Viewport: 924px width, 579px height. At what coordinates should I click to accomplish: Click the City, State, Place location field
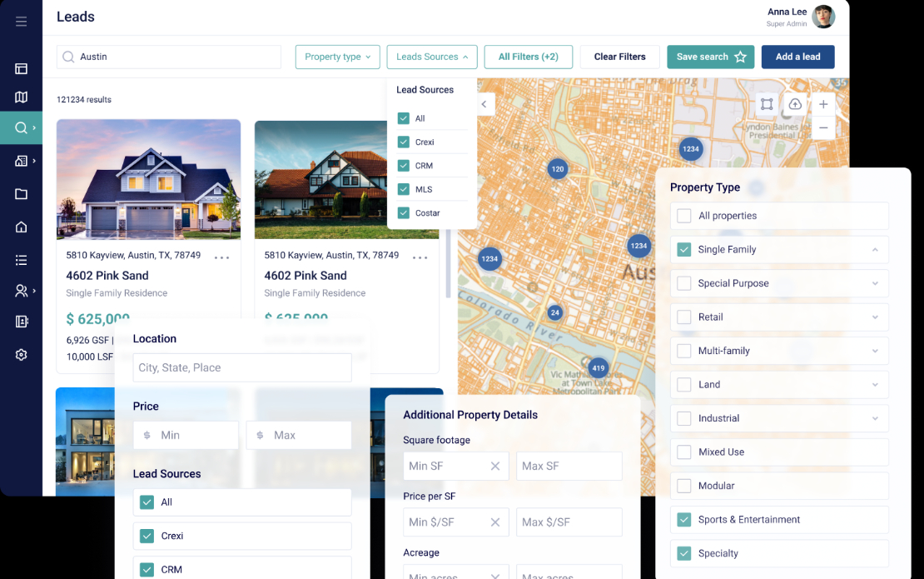(x=242, y=367)
